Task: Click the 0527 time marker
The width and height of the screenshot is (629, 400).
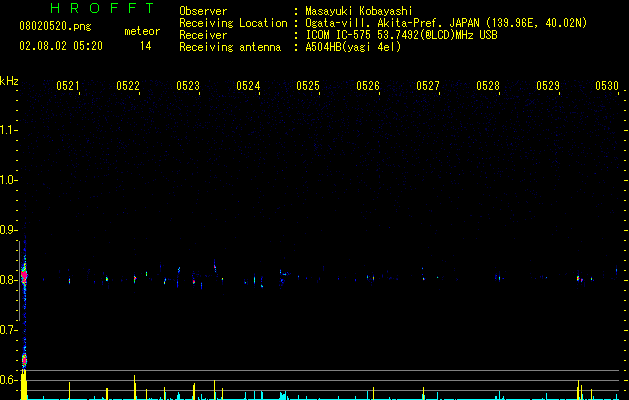Action: coord(428,86)
